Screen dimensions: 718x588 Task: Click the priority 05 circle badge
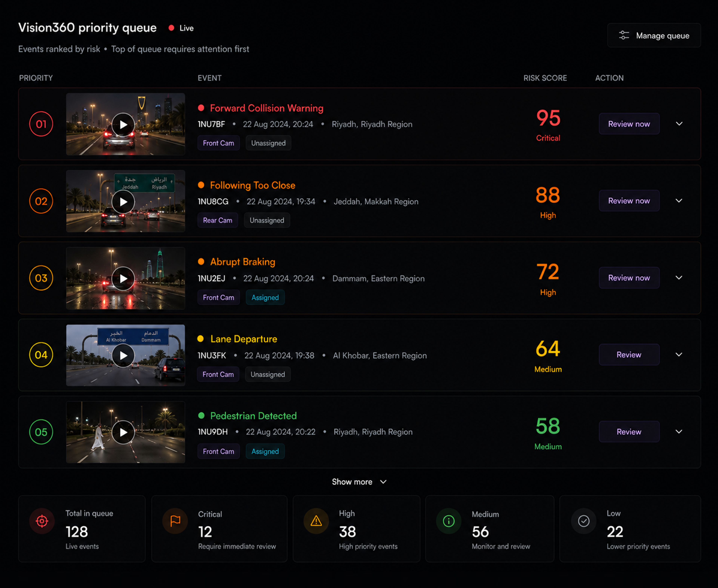tap(41, 432)
